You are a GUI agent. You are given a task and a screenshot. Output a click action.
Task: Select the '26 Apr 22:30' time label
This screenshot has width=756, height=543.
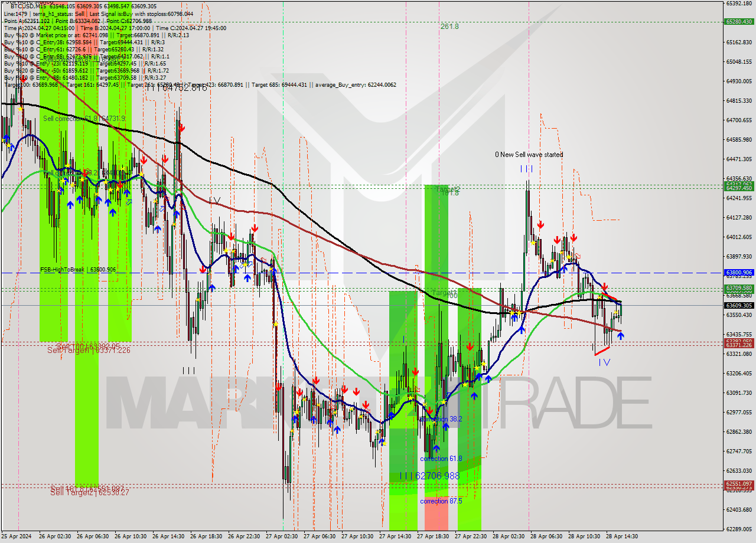tap(245, 537)
